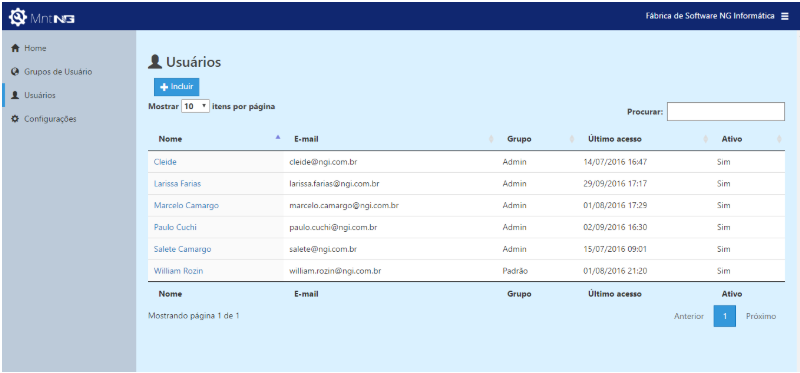
Task: Open the hamburger menu icon in header
Action: pyautogui.click(x=785, y=16)
